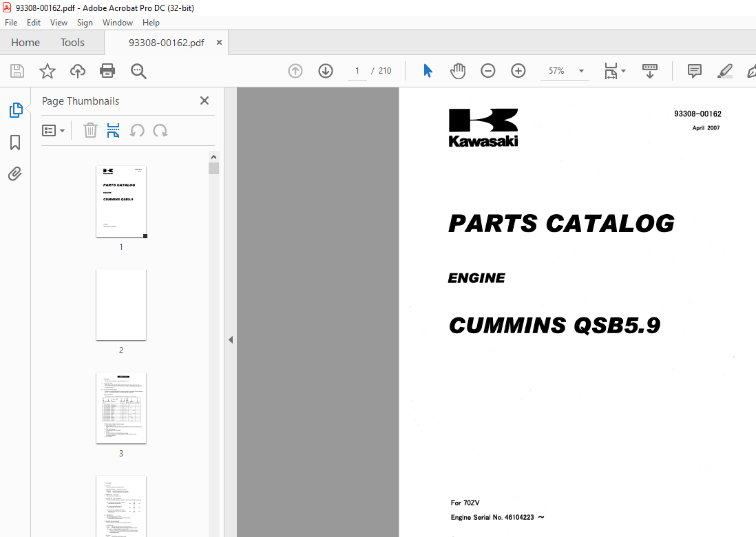Click the thumbnail panel scrollbar thumb
The width and height of the screenshot is (756, 537).
click(213, 168)
